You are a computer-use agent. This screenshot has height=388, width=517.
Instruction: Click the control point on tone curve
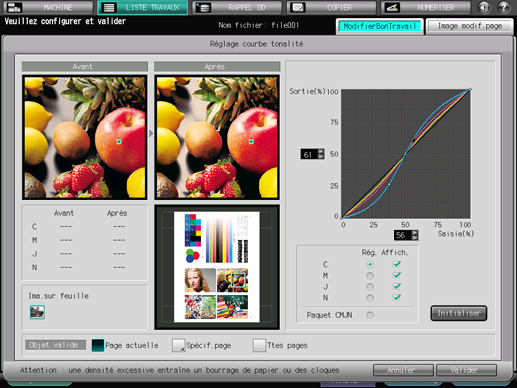413,140
